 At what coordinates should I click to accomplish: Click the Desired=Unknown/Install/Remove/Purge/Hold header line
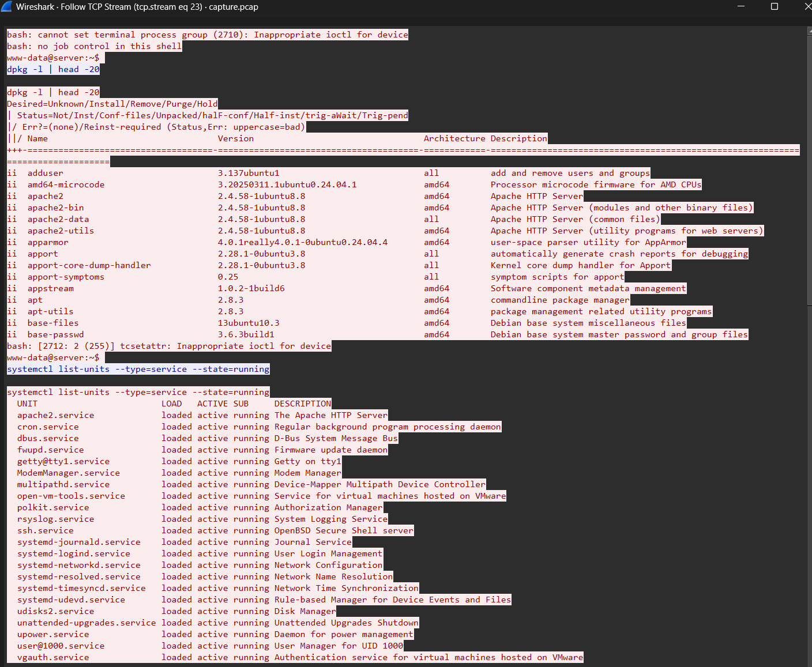[112, 103]
